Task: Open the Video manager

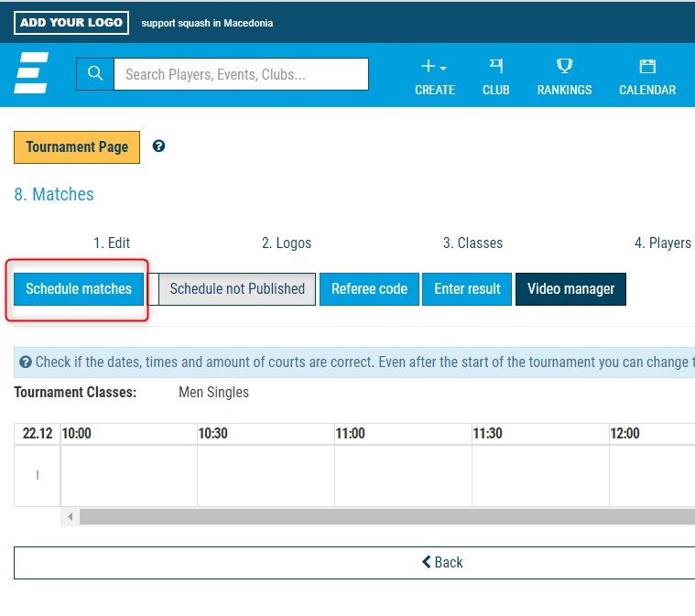Action: tap(570, 289)
